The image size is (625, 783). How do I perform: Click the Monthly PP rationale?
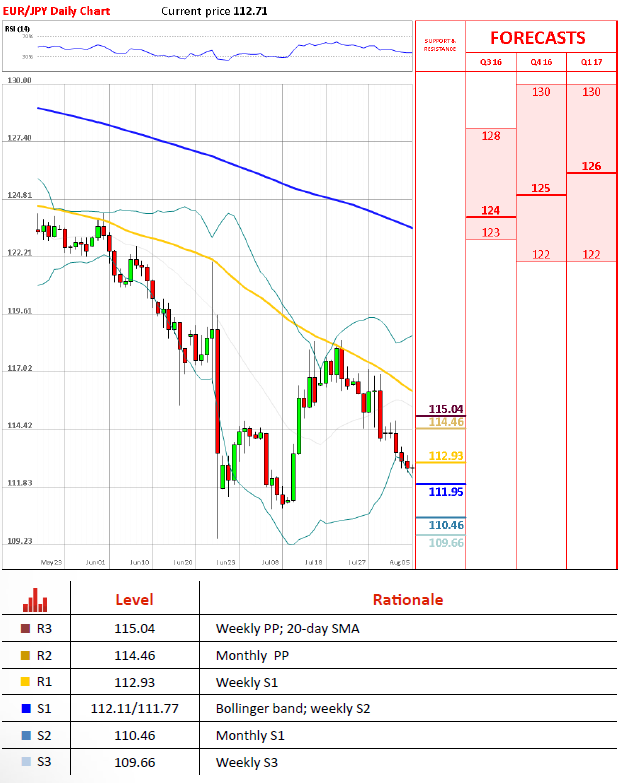click(x=252, y=655)
